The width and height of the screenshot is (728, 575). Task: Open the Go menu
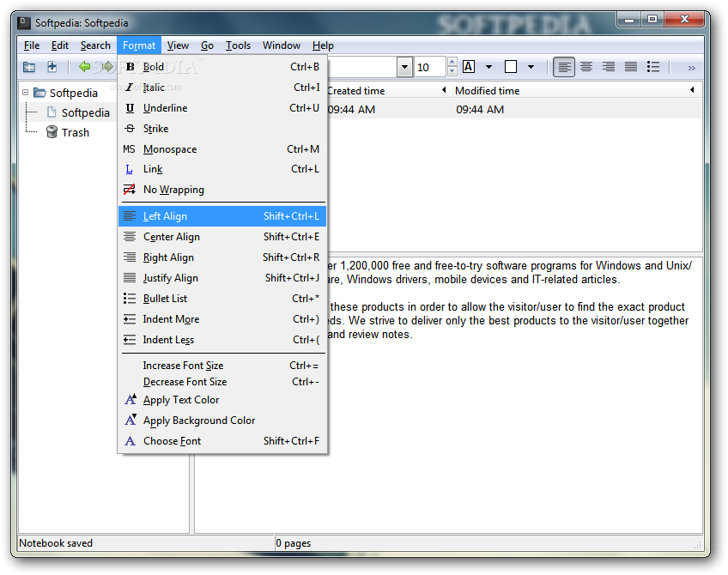coord(207,45)
